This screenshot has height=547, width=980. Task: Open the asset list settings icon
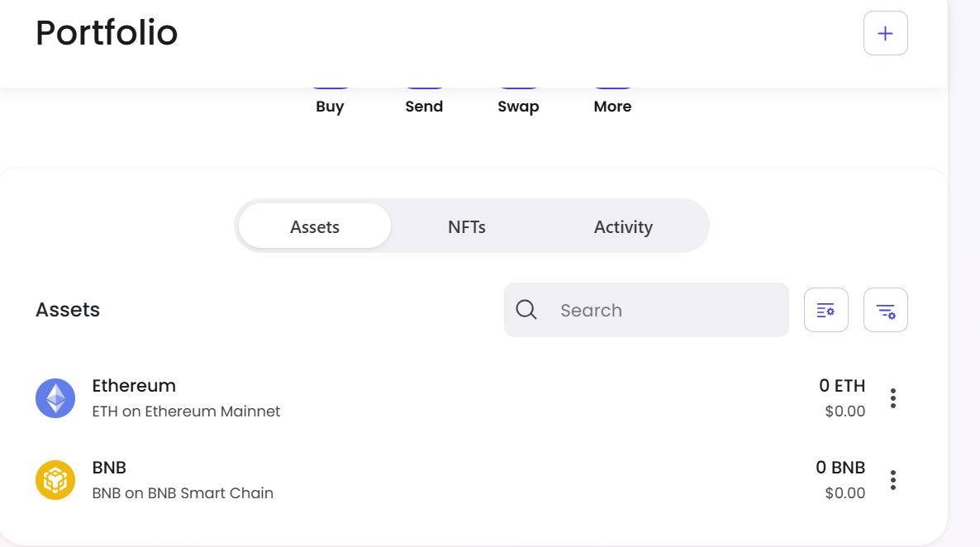pos(825,310)
